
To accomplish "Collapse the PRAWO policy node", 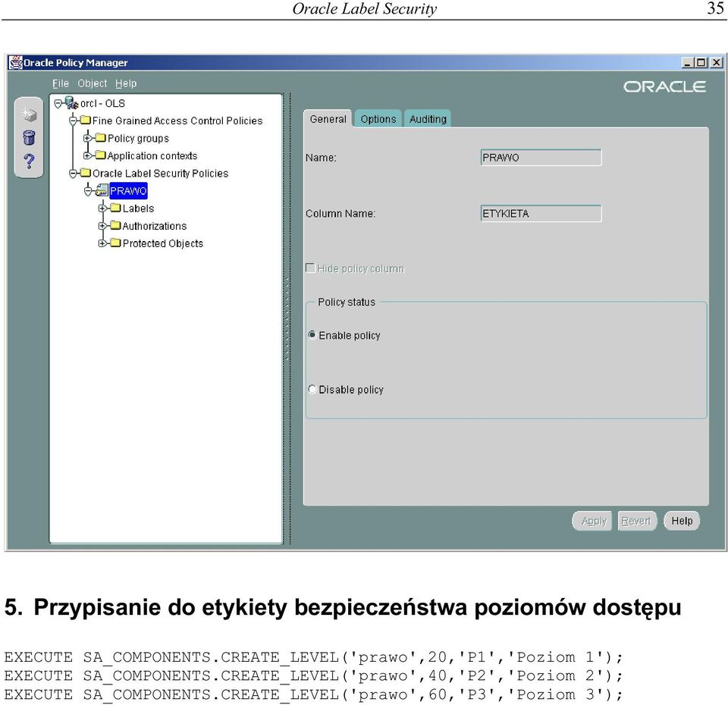I will click(x=88, y=190).
